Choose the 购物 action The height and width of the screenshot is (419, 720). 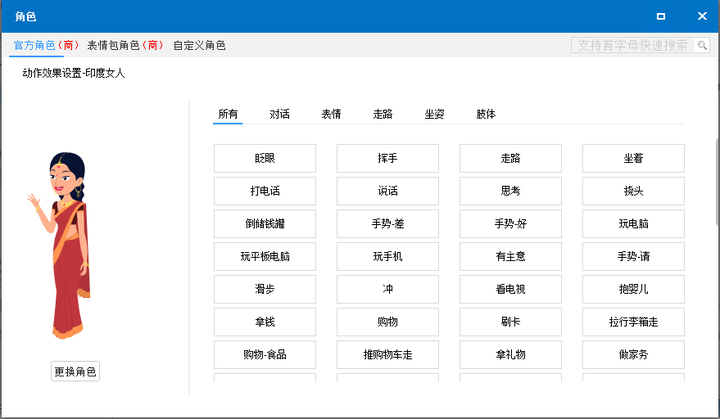(x=388, y=322)
